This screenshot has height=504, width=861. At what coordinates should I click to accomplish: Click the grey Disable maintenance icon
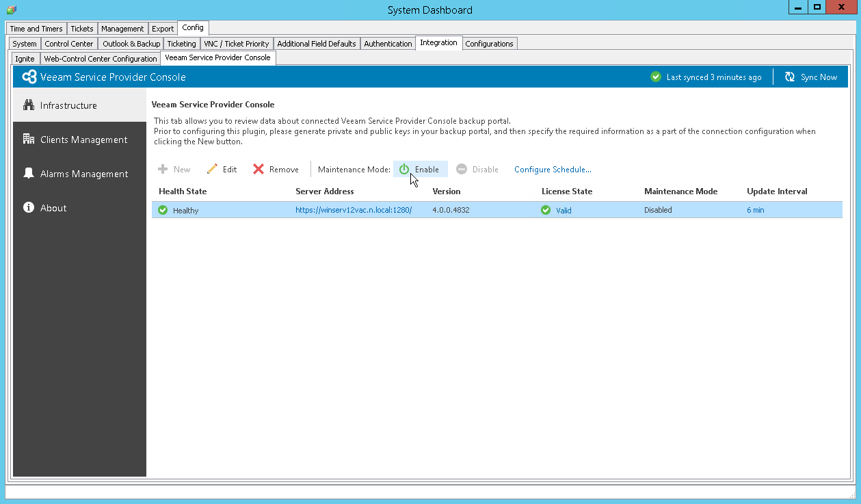462,169
